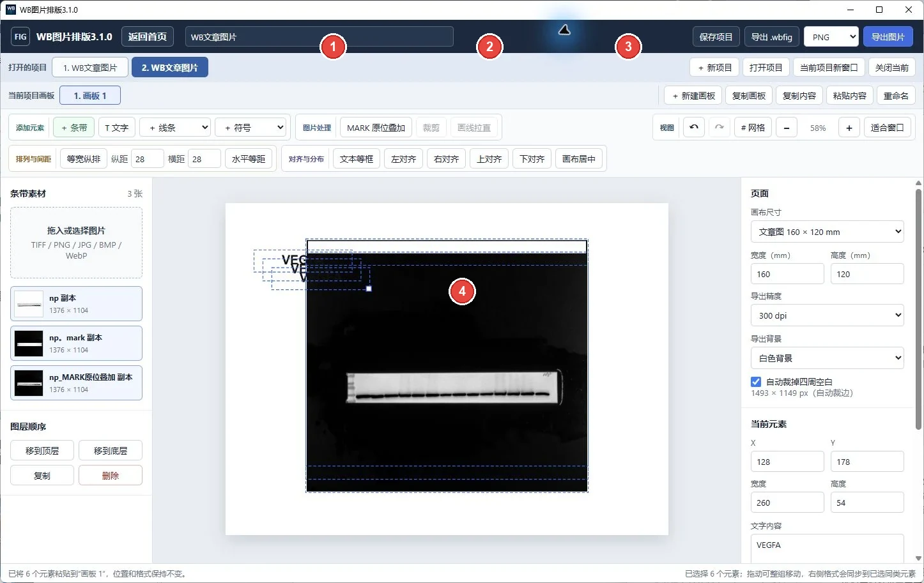
Task: Open the PNG export format dropdown
Action: pyautogui.click(x=831, y=37)
